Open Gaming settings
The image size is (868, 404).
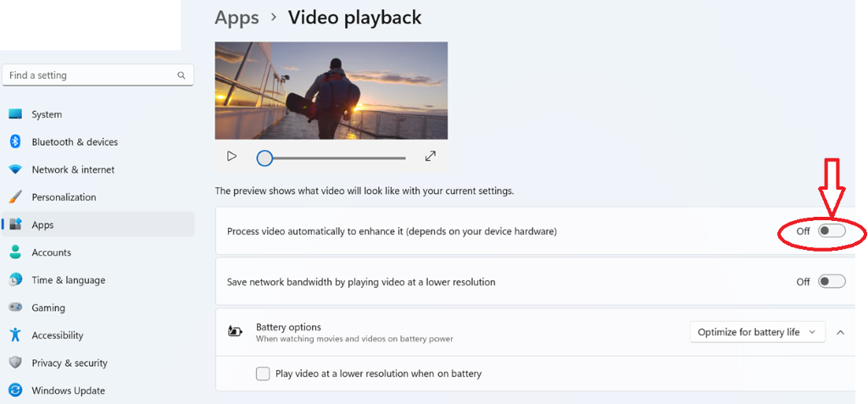[98, 307]
